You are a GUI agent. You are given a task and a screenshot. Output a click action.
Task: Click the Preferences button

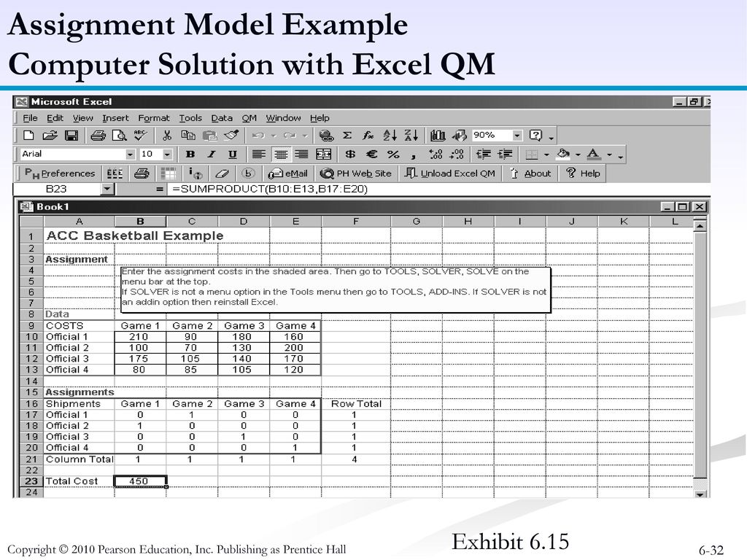point(60,174)
